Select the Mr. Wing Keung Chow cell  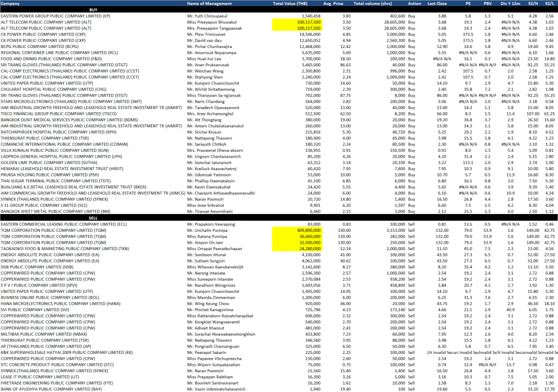point(208,303)
